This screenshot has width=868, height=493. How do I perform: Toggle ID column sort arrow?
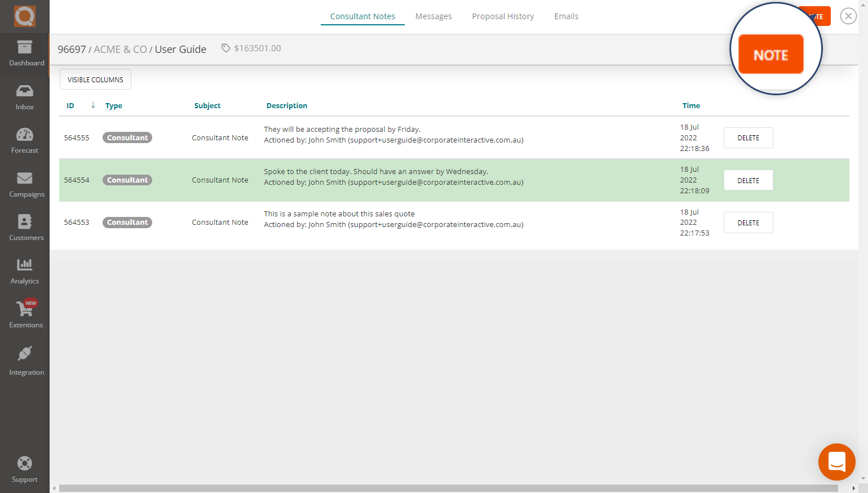point(93,105)
